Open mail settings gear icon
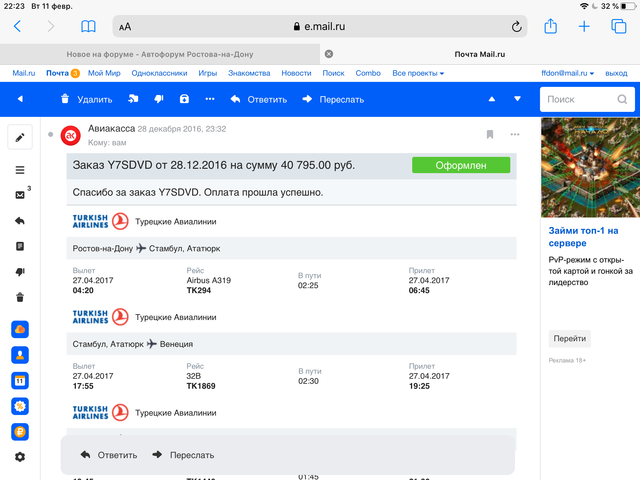Screen dimensions: 640x480 (x=20, y=457)
